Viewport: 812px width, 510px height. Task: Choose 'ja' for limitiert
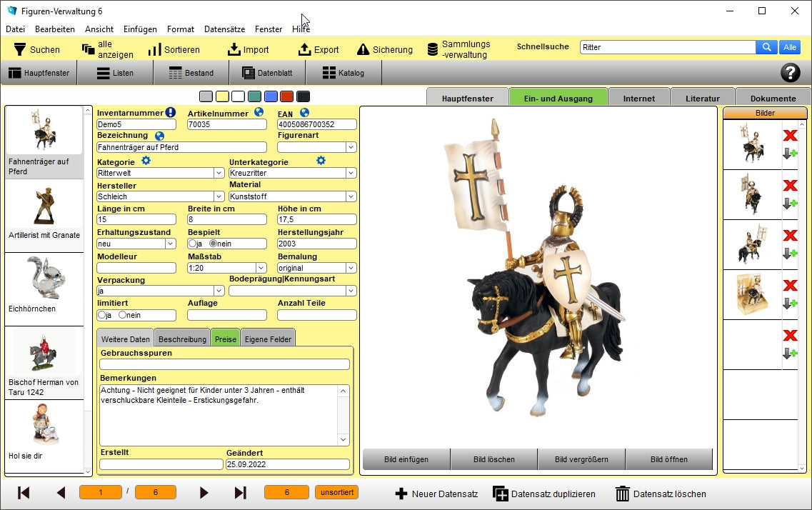point(102,315)
